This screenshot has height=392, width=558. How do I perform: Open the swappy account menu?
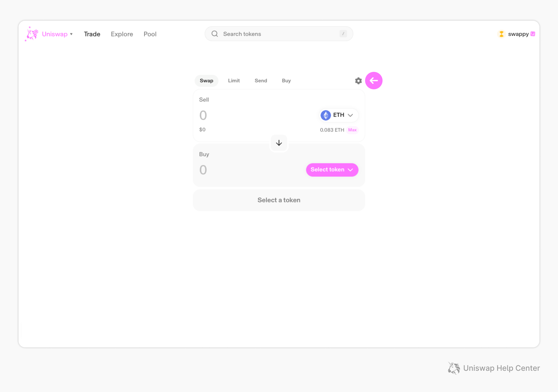[516, 34]
